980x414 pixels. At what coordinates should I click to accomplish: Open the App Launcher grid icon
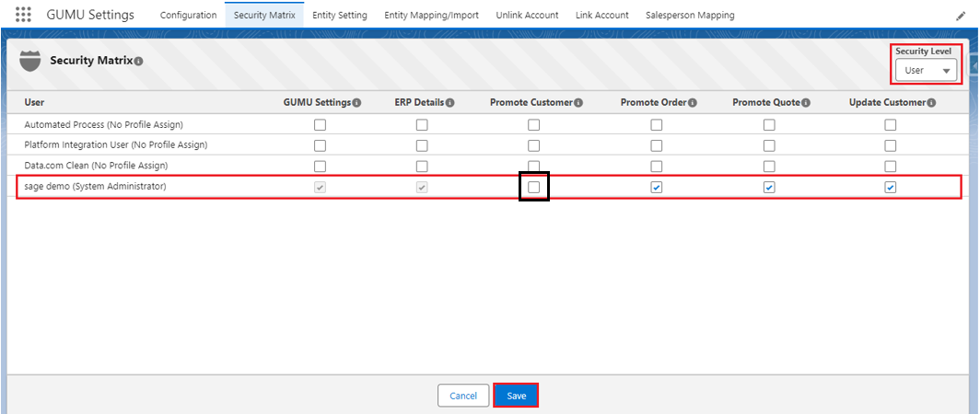click(24, 15)
